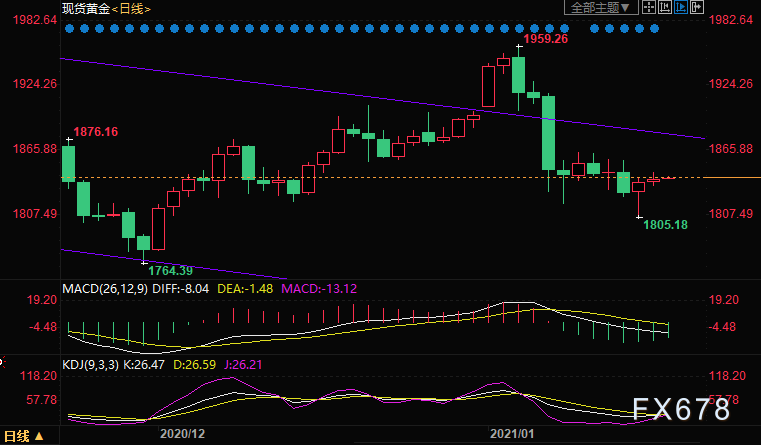Open the 全部主题 theme dropdown
The width and height of the screenshot is (761, 445).
click(x=600, y=7)
